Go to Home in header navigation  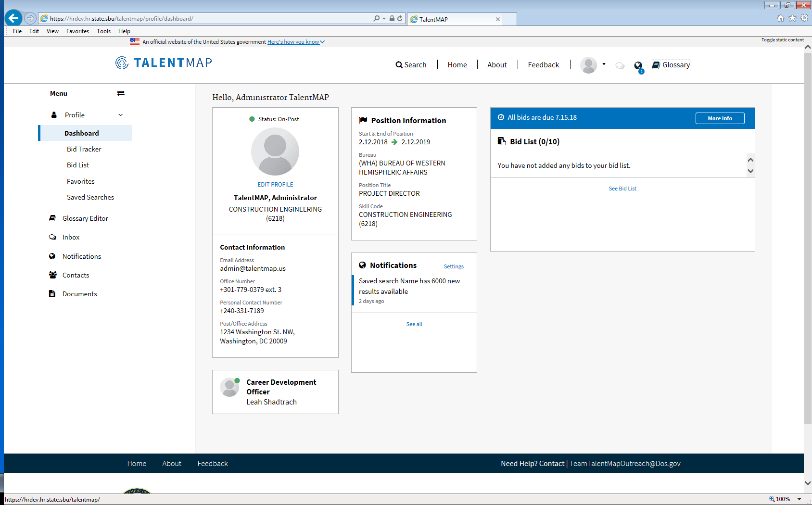(457, 65)
